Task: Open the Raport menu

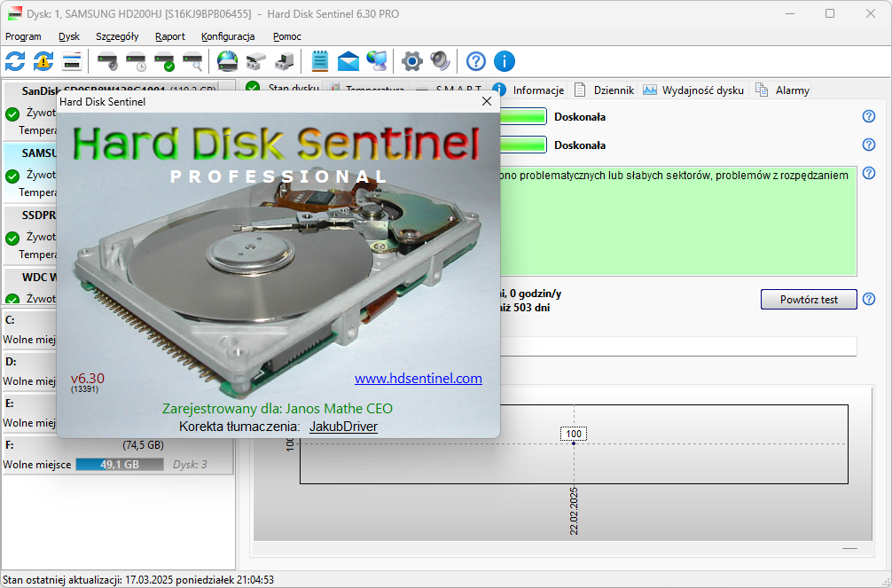Action: pyautogui.click(x=170, y=36)
